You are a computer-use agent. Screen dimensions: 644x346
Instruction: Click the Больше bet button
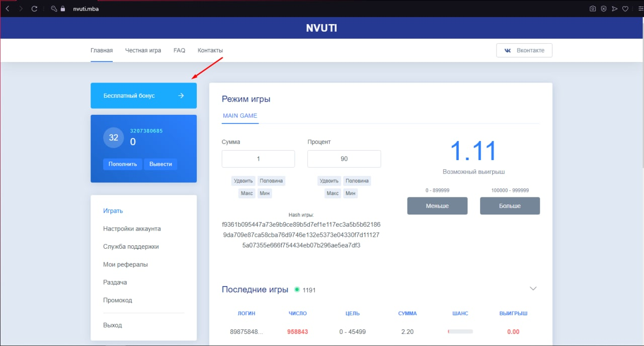510,206
